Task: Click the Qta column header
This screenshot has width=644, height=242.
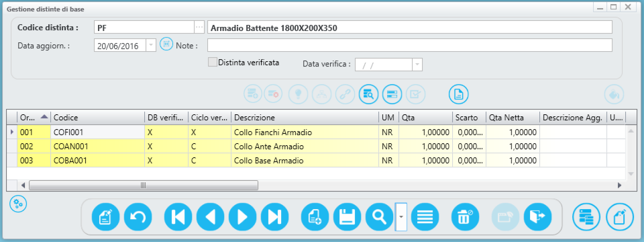Action: (425, 117)
